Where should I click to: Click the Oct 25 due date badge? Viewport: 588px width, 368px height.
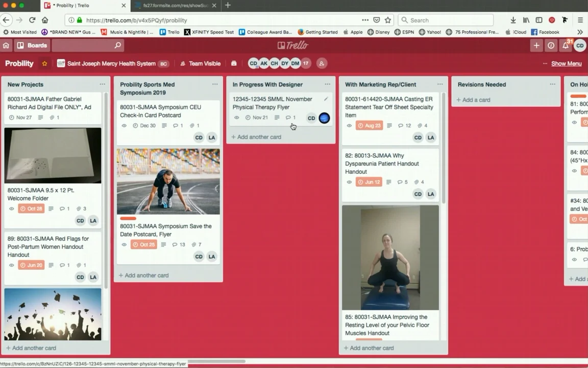pyautogui.click(x=143, y=244)
